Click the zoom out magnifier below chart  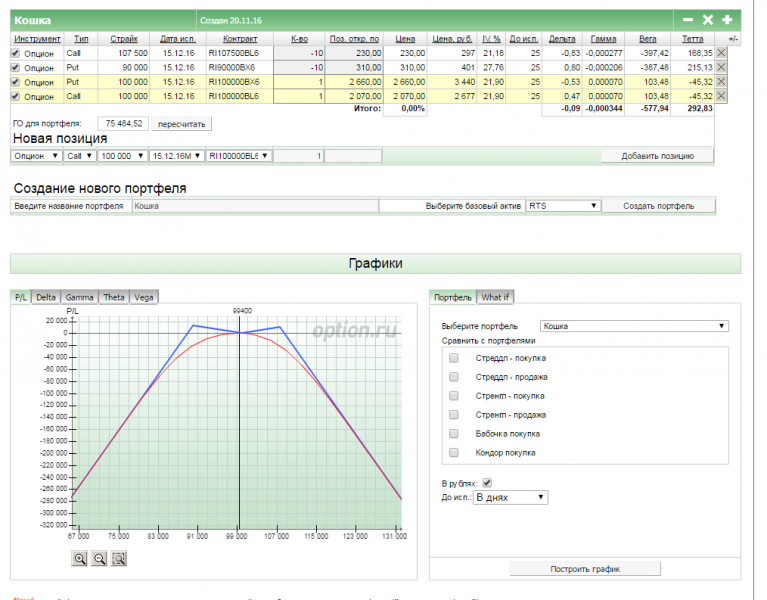[x=99, y=559]
